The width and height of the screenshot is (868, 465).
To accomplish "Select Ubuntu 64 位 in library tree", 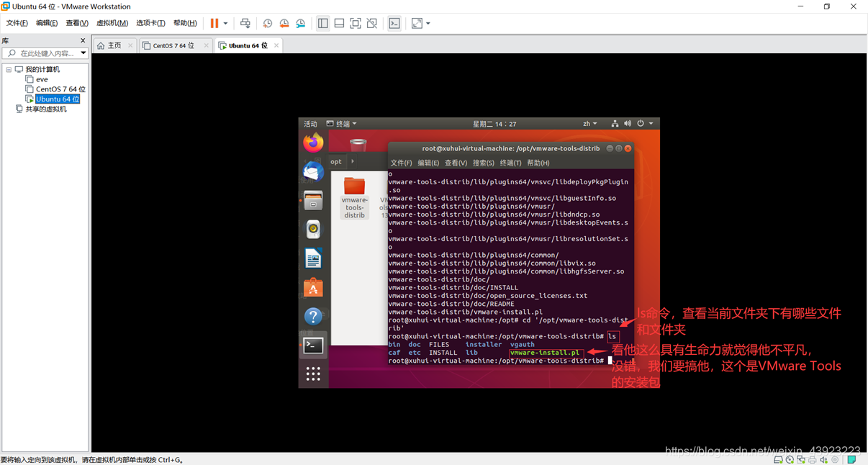I will coord(58,99).
